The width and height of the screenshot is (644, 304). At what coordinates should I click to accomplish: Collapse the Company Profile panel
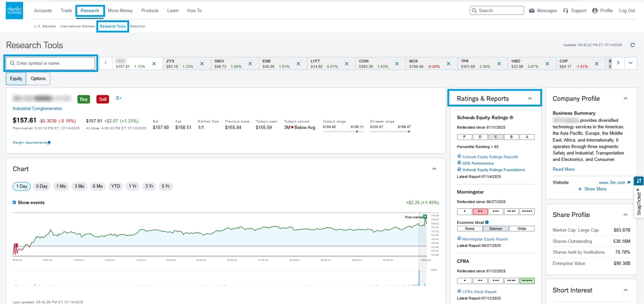click(x=626, y=98)
